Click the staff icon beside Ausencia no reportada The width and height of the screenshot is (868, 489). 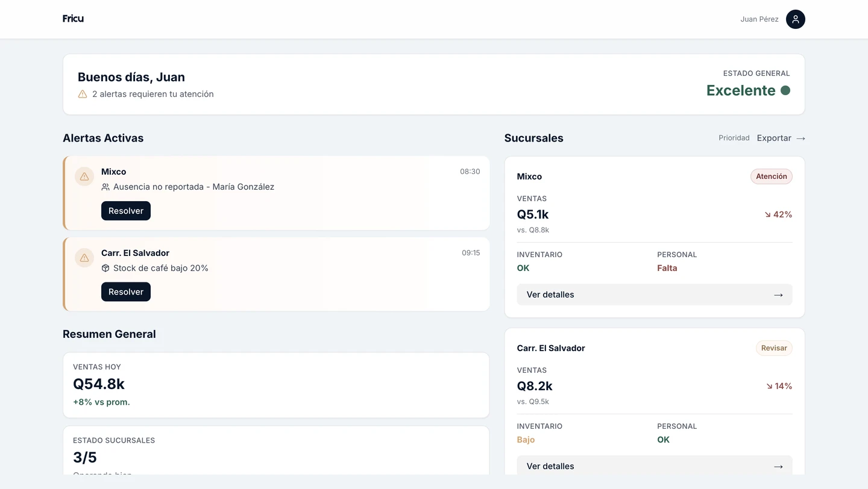(x=105, y=187)
